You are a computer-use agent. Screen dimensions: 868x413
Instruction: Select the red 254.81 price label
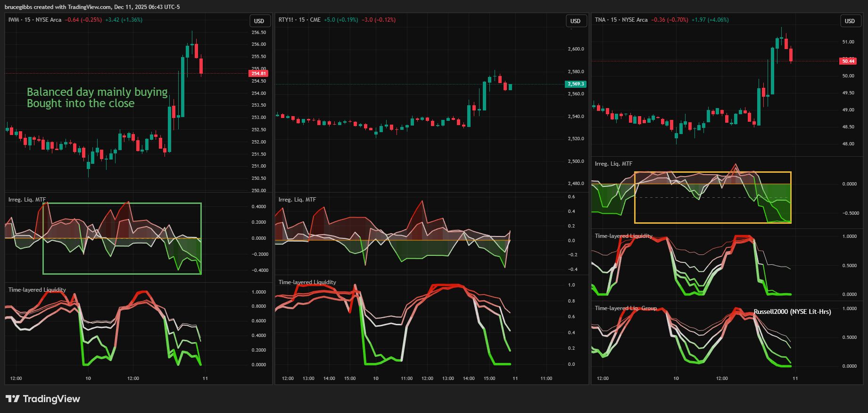[x=258, y=74]
